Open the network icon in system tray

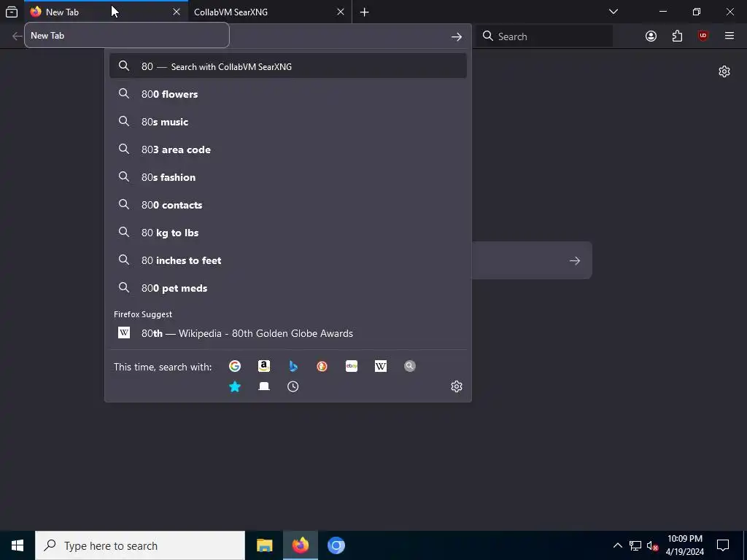[635, 545]
